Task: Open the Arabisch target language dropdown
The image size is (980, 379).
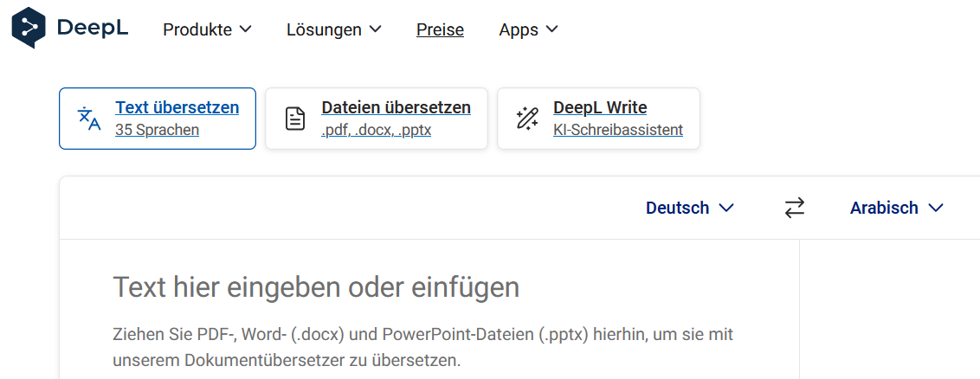Action: pyautogui.click(x=896, y=208)
